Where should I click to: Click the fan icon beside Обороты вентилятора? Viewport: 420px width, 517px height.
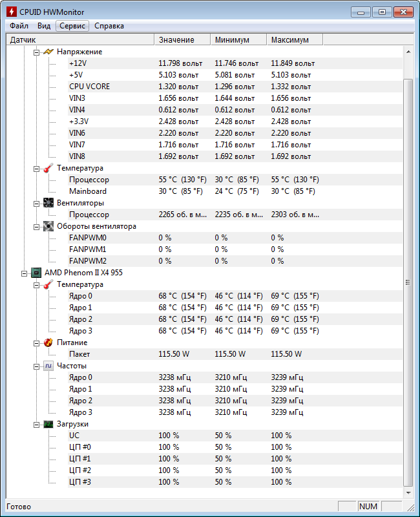coord(48,226)
